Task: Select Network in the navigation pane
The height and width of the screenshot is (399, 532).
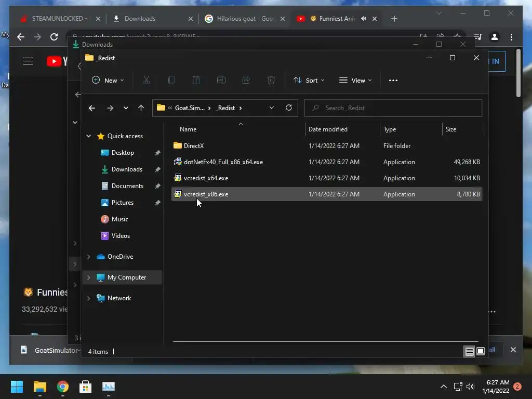Action: [x=119, y=298]
